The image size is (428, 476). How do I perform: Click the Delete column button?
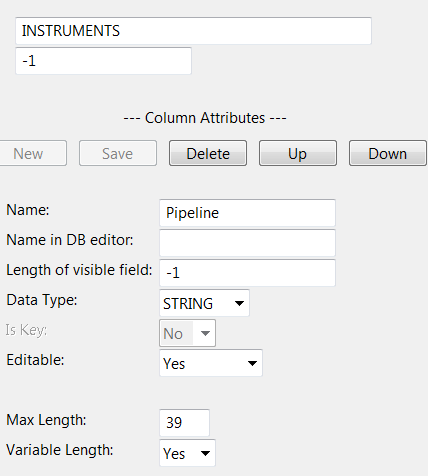[x=208, y=153]
